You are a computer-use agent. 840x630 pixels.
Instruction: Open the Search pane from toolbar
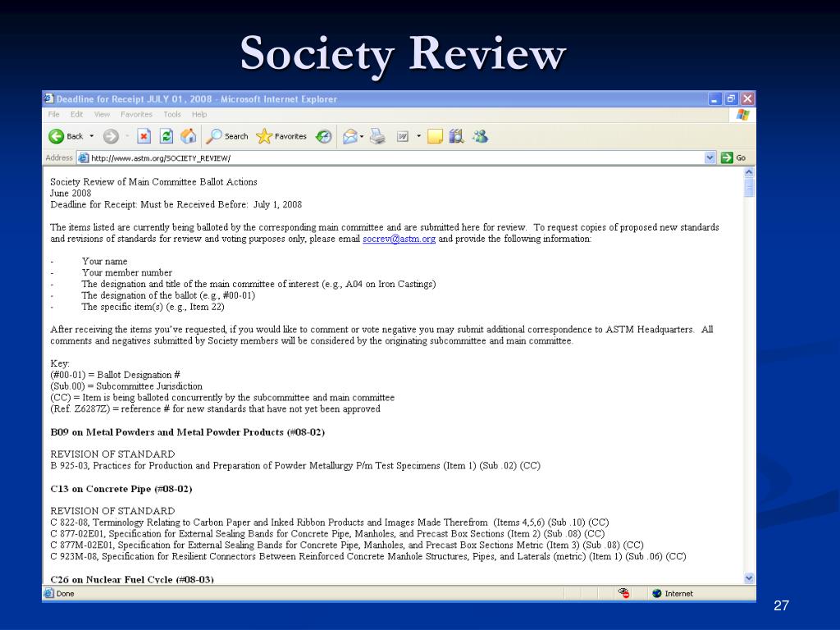pyautogui.click(x=227, y=137)
